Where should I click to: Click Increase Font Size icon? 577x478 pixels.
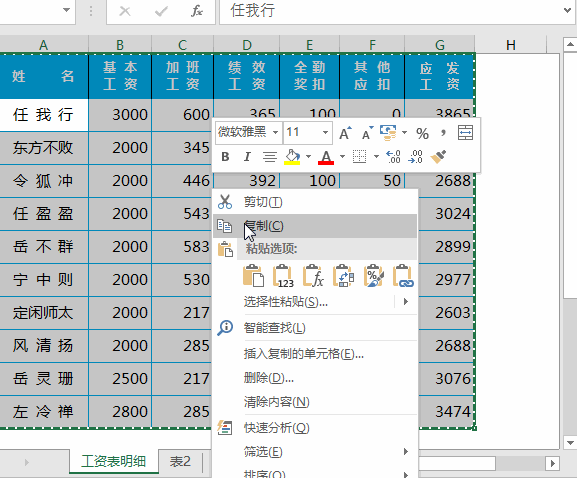click(345, 133)
